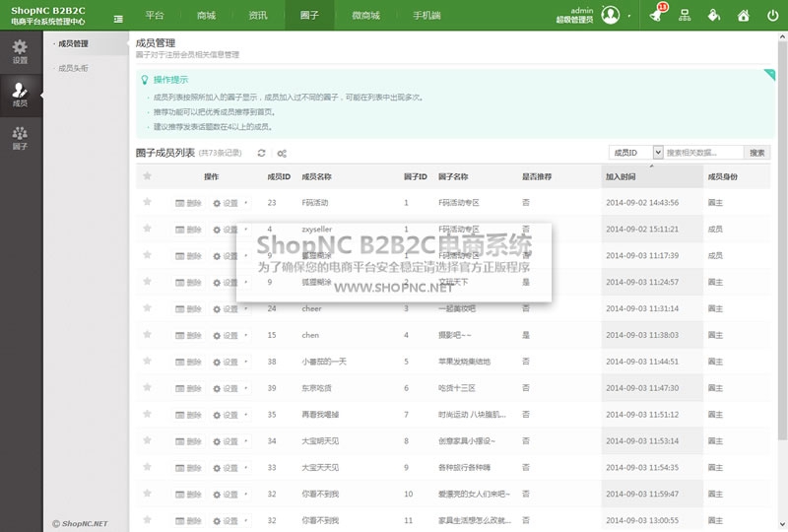Switch to the 手机端 top tab

coord(427,15)
